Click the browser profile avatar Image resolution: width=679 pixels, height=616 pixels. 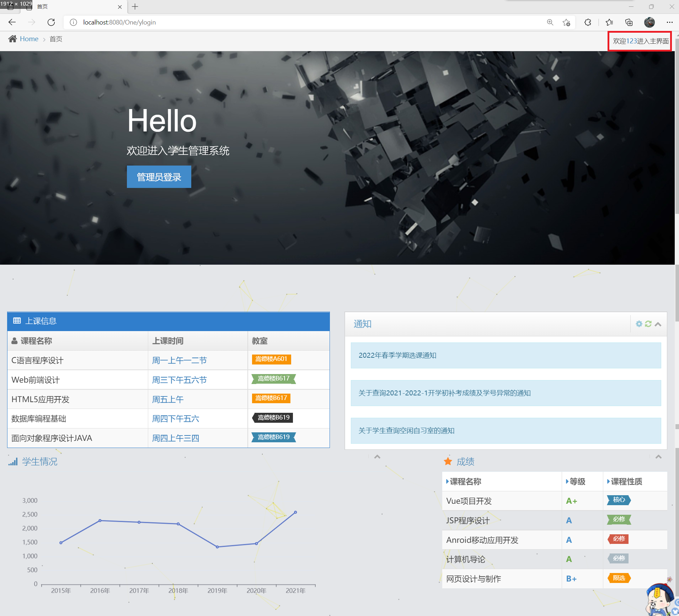pyautogui.click(x=649, y=22)
